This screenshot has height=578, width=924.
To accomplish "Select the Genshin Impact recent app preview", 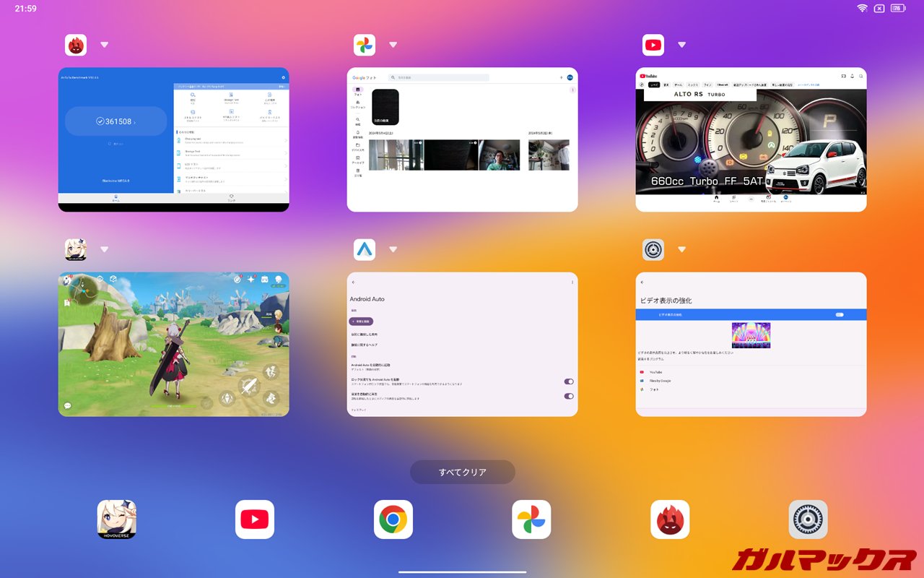I will 173,344.
